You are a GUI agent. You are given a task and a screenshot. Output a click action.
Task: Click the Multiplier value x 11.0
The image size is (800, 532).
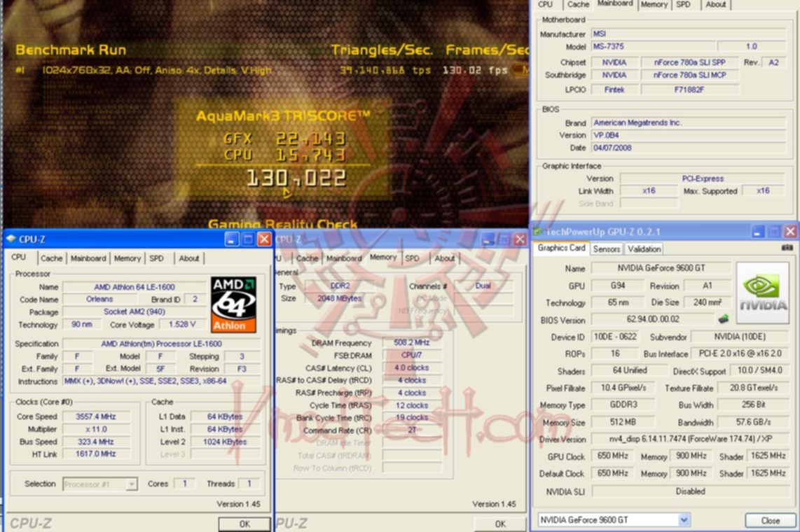tap(95, 429)
